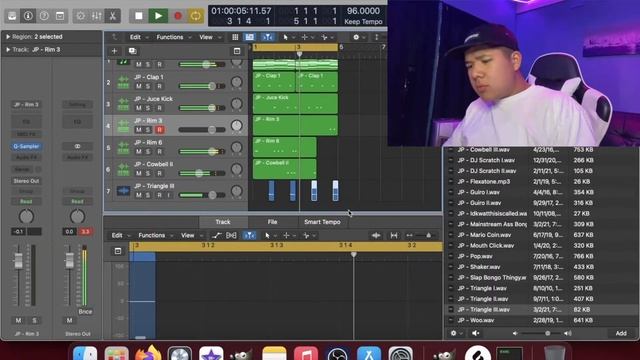
Task: Open editor's View dropdown menu
Action: click(x=191, y=236)
